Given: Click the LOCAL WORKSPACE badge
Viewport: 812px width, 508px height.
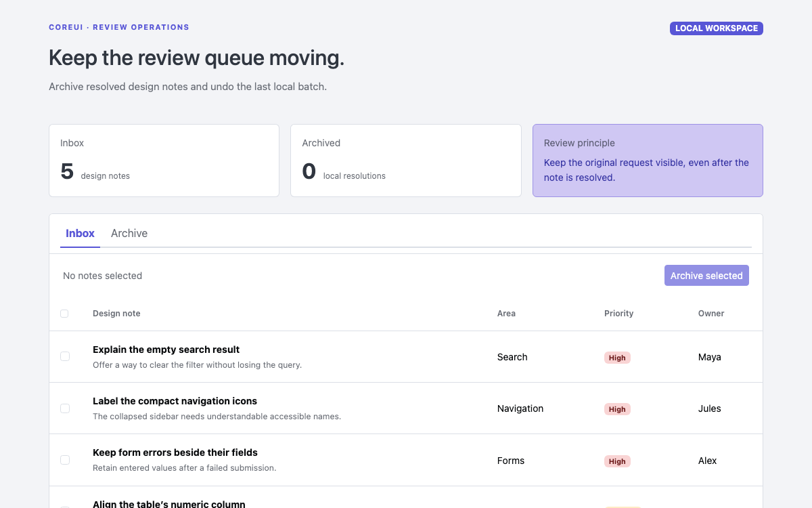Looking at the screenshot, I should point(717,28).
